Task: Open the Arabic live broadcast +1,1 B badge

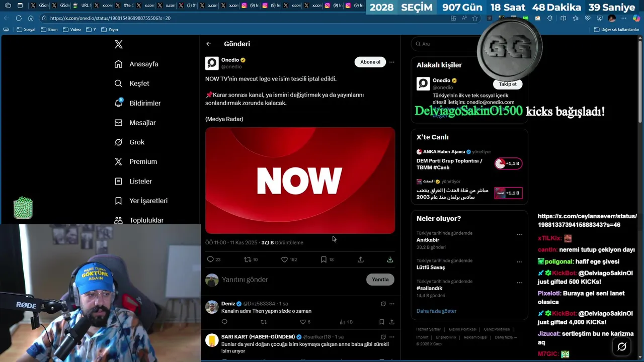Action: [508, 193]
